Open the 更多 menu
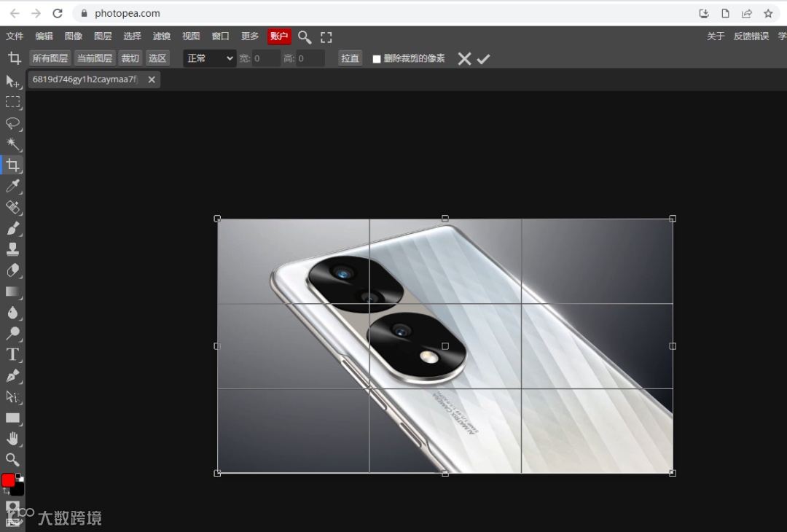Screen dimensions: 787x532 249,36
